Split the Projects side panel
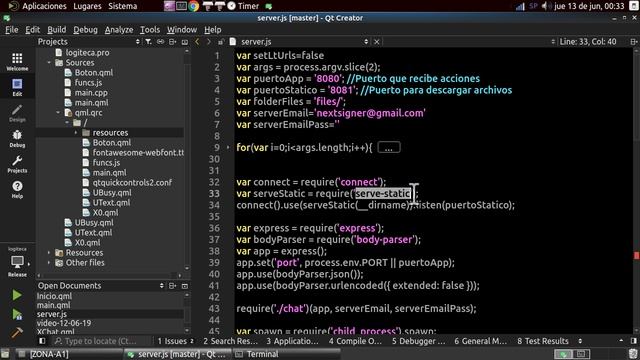 pyautogui.click(x=173, y=42)
